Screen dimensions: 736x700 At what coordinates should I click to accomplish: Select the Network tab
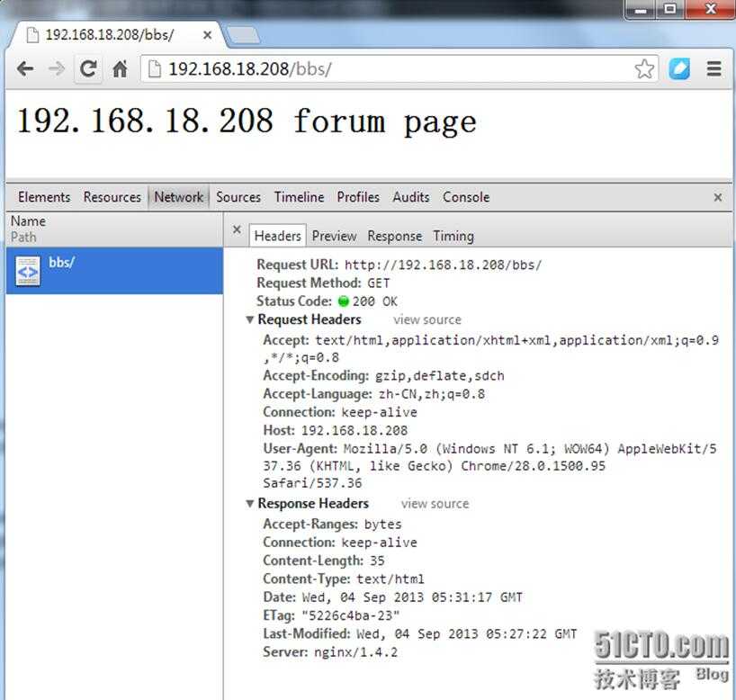point(179,197)
